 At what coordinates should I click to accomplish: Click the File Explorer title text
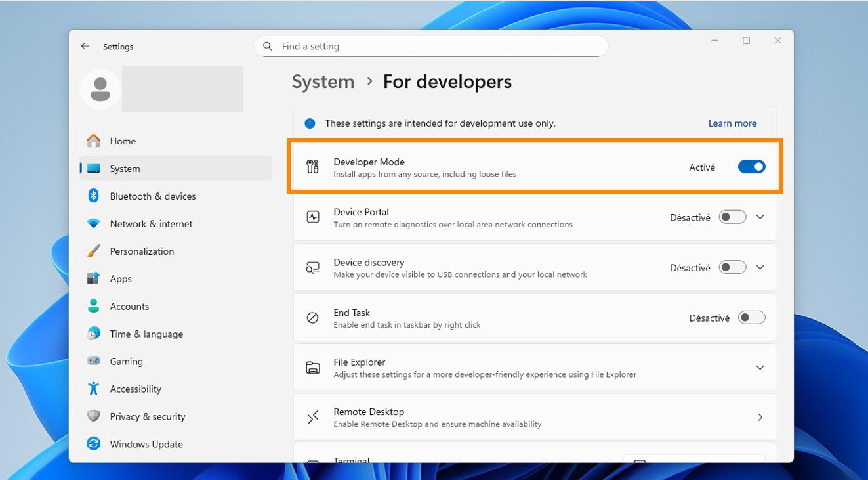click(359, 362)
